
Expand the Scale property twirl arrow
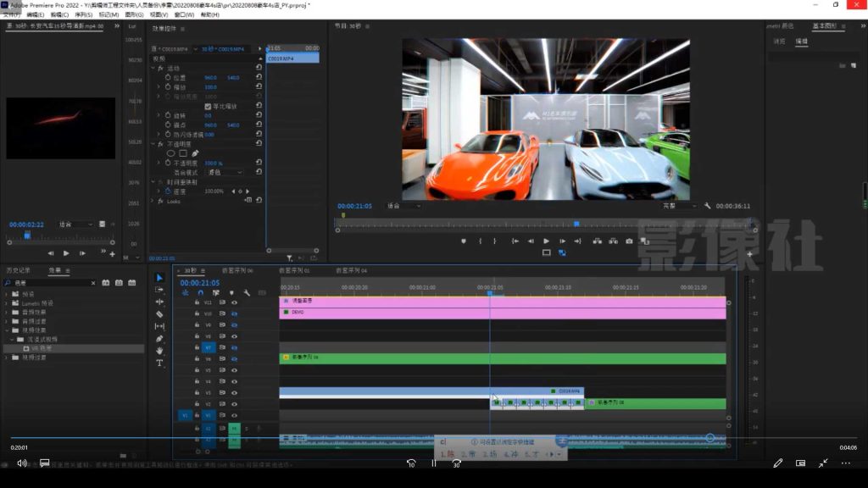pyautogui.click(x=159, y=87)
